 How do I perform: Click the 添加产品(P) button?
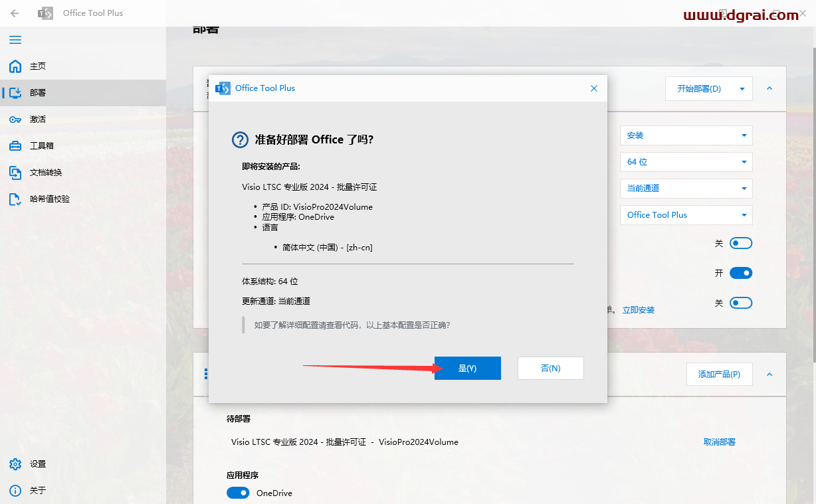[719, 375]
